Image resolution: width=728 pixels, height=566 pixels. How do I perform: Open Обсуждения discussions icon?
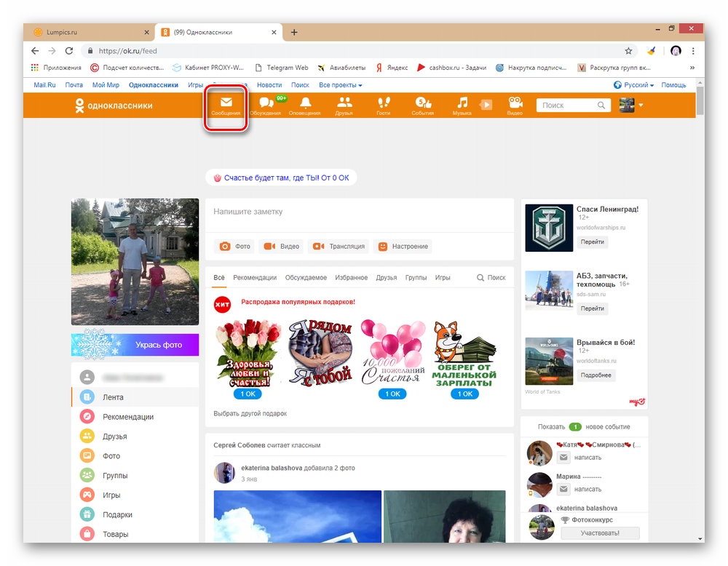[x=265, y=105]
